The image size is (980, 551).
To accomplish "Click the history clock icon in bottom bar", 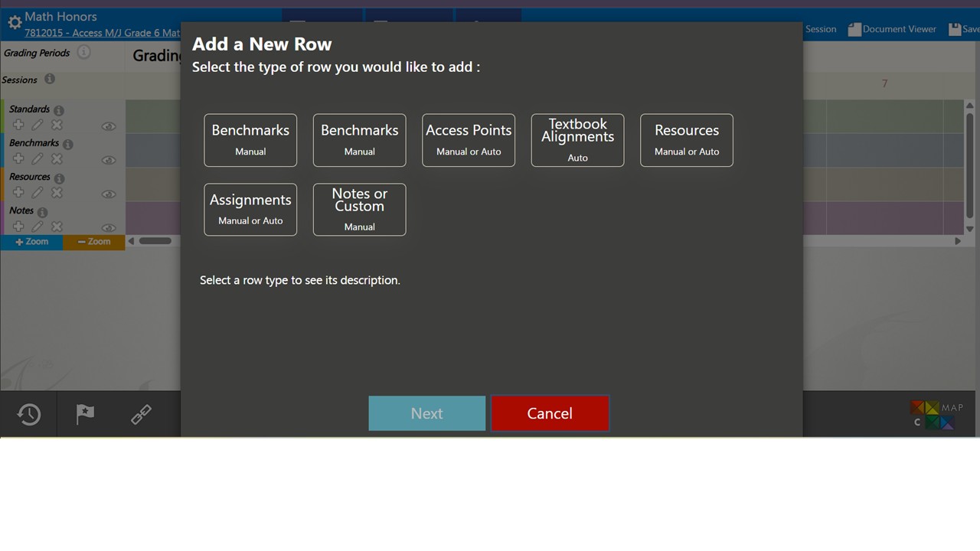I will tap(29, 414).
